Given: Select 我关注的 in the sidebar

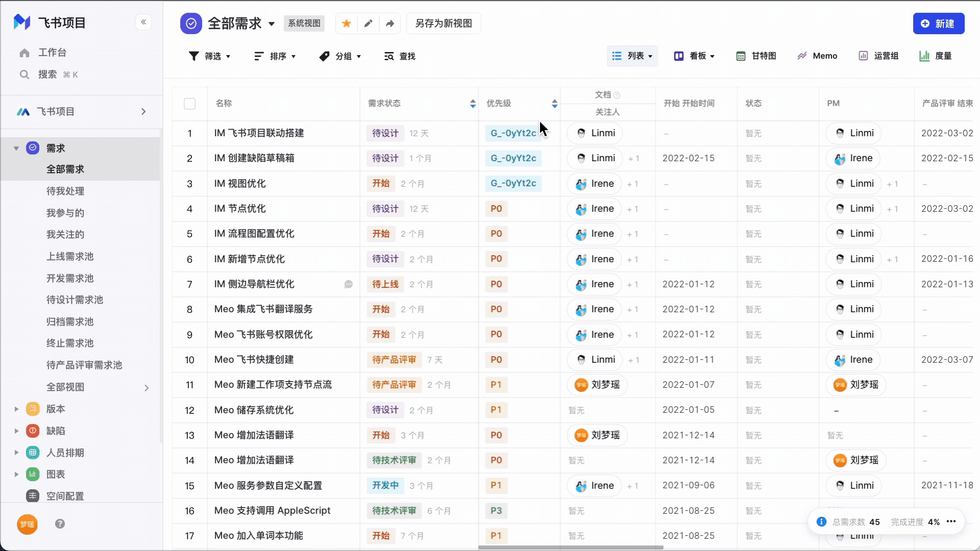Looking at the screenshot, I should (x=65, y=235).
